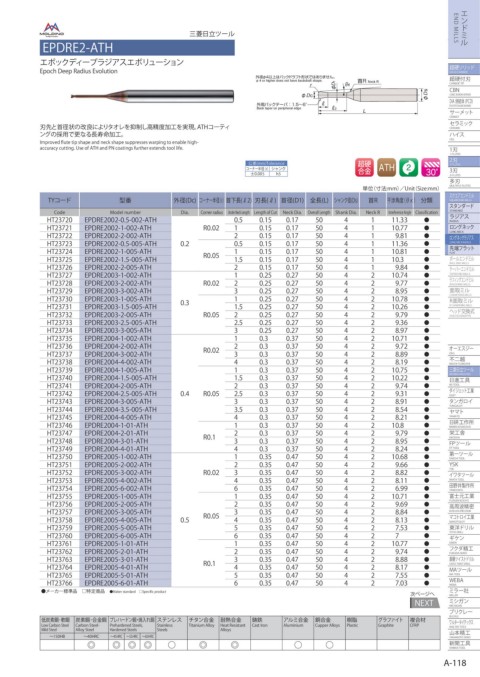Image resolution: width=480 pixels, height=677 pixels.
Task: Open the 新興工具 maker tab
Action: tap(464, 644)
